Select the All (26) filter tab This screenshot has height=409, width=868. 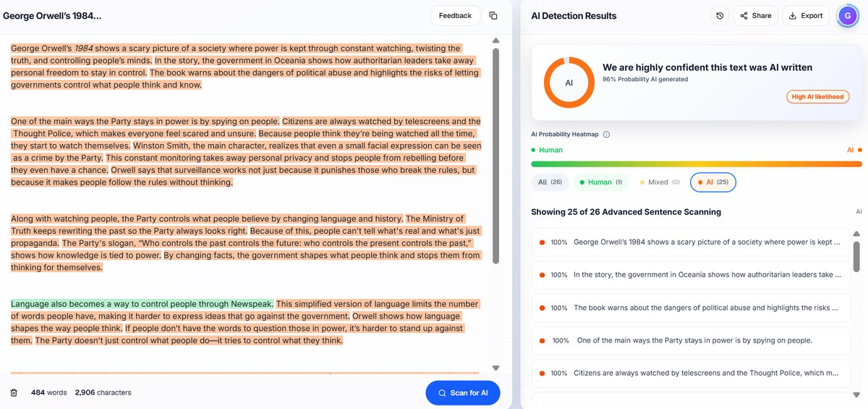550,182
